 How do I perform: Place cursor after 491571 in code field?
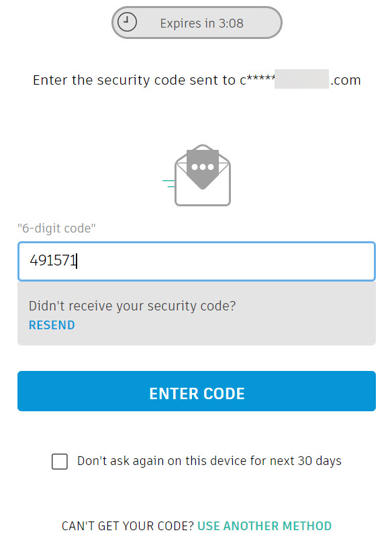77,261
